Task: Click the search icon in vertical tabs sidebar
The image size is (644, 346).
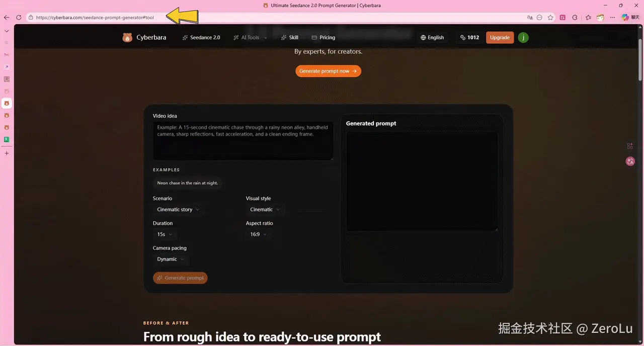Action: click(x=7, y=43)
